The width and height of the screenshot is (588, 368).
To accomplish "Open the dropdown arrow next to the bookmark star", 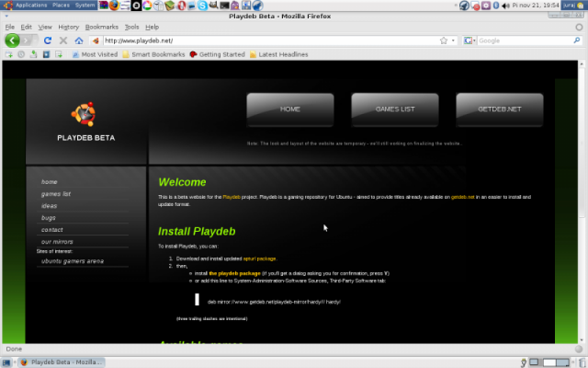I will click(453, 40).
